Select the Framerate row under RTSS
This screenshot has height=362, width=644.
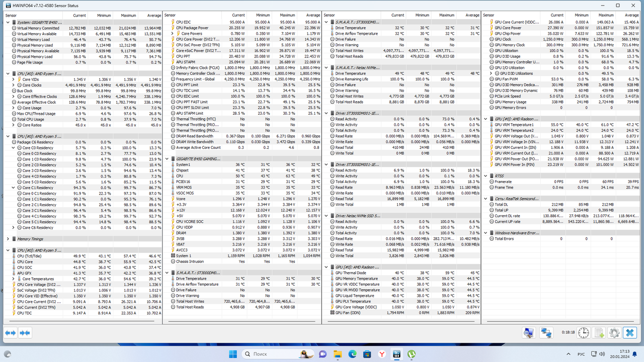tap(560, 182)
